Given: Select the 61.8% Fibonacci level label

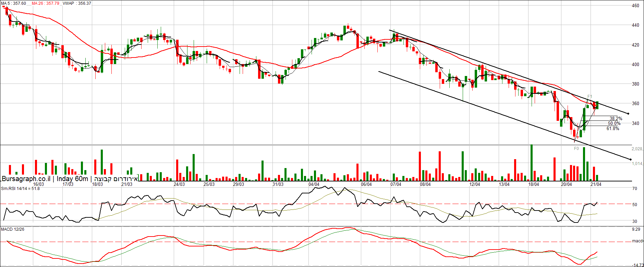Looking at the screenshot, I should [613, 129].
